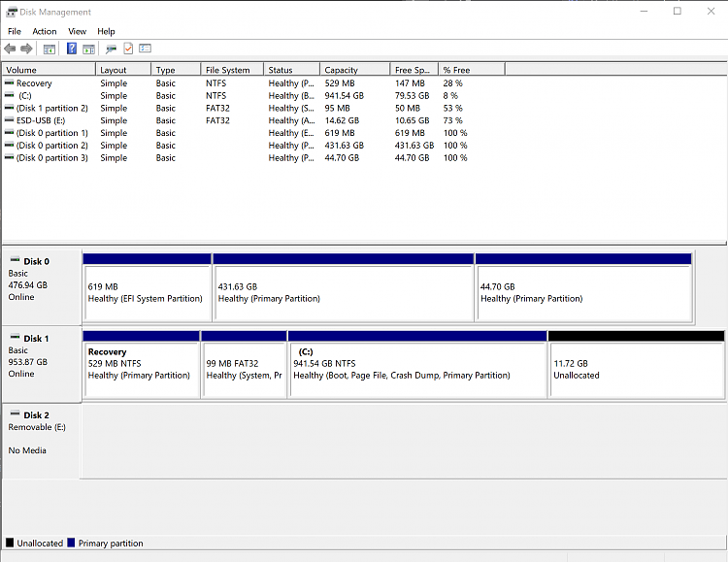Sort by File System column header
728x562 pixels.
(x=232, y=70)
